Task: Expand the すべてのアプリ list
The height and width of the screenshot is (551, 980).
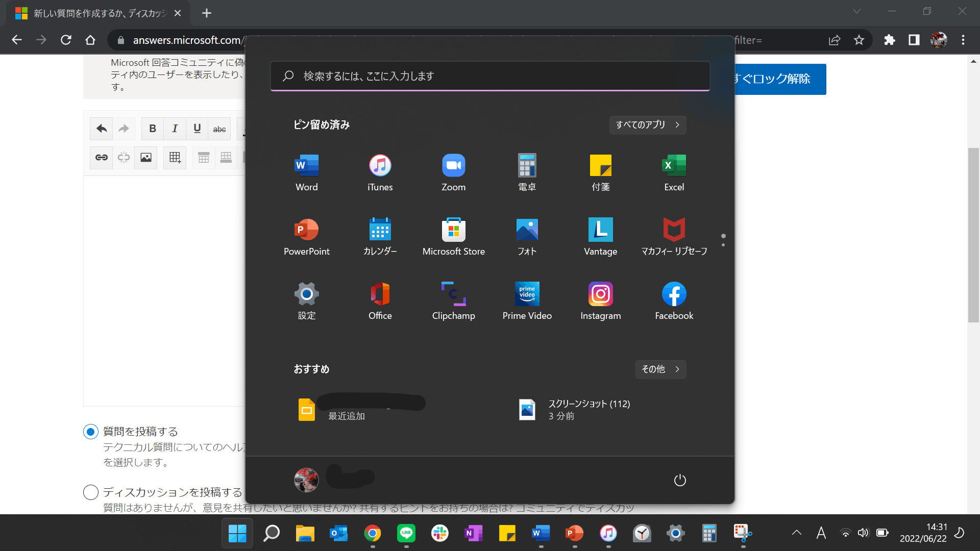Action: 647,125
